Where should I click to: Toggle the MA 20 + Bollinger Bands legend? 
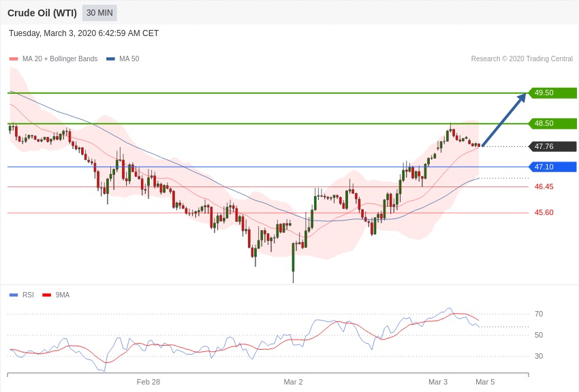(59, 59)
